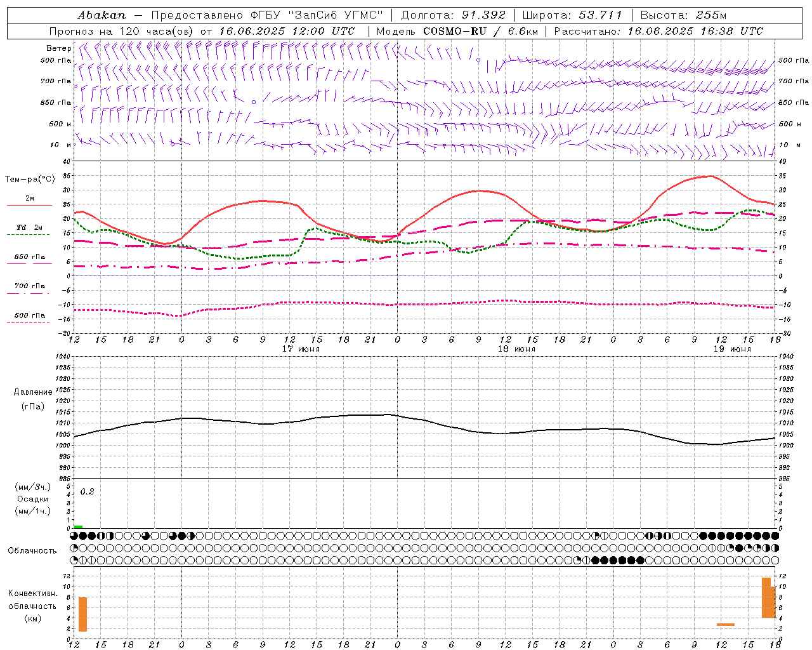The height and width of the screenshot is (650, 812).
Task: Click the green precipitation bar
Action: point(78,526)
